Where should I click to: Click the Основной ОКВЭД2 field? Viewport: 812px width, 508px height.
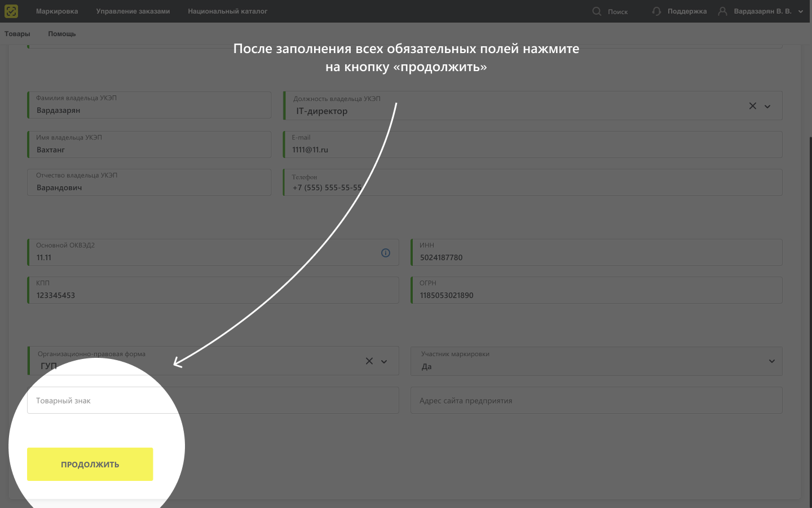(x=213, y=252)
